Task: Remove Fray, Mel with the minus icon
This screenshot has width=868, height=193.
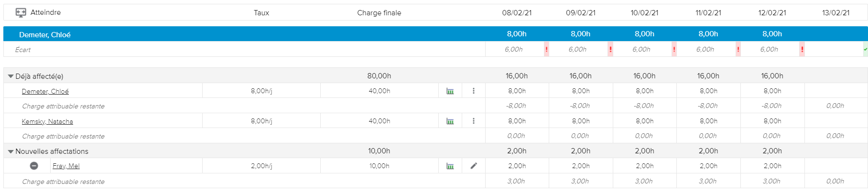Action: coord(34,166)
